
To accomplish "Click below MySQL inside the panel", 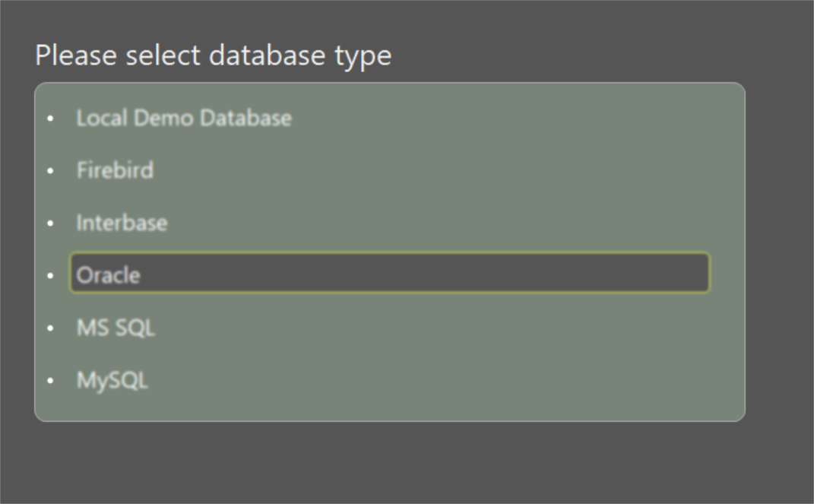I will [380, 403].
